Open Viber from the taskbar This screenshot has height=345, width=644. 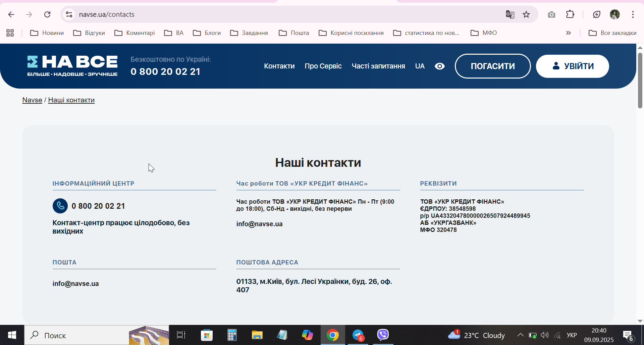point(383,335)
